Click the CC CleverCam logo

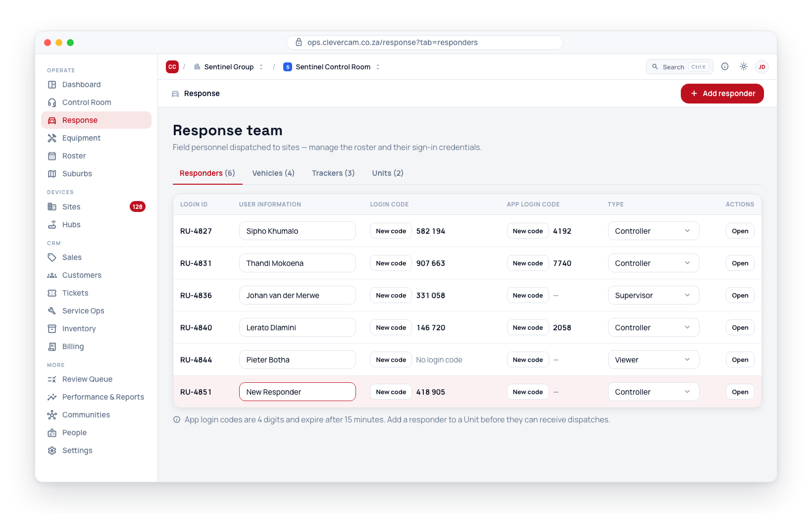click(172, 67)
